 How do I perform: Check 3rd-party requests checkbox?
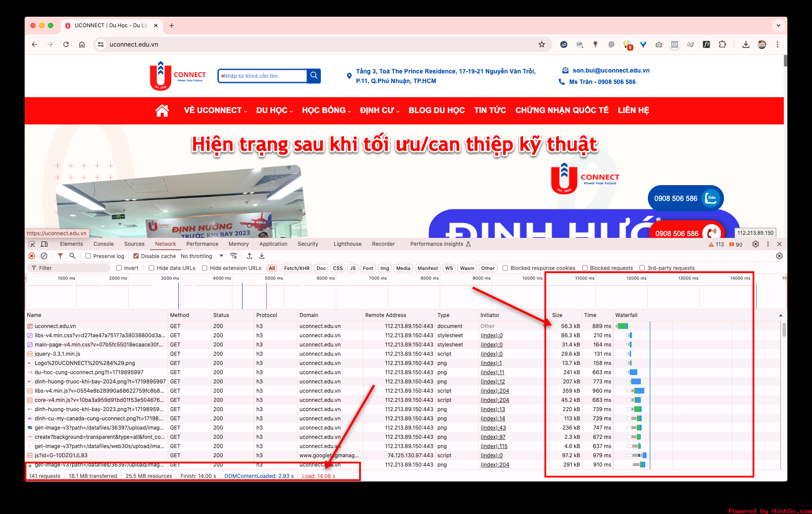pos(642,268)
